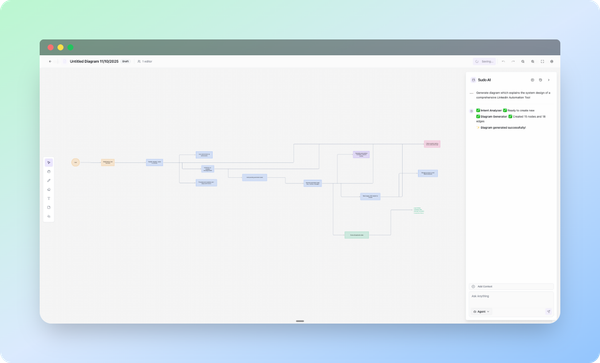Screen dimensions: 600x363
Task: Select the orange circle start node
Action: click(x=75, y=162)
